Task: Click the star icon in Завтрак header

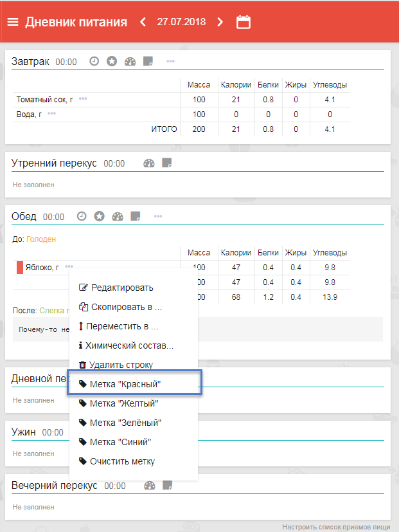Action: point(112,61)
